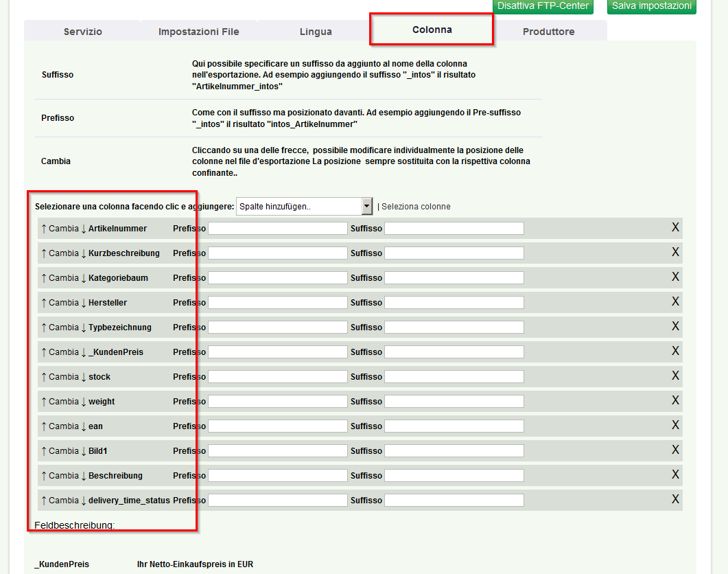728x574 pixels.
Task: Move Bild1 column down
Action: (x=84, y=451)
